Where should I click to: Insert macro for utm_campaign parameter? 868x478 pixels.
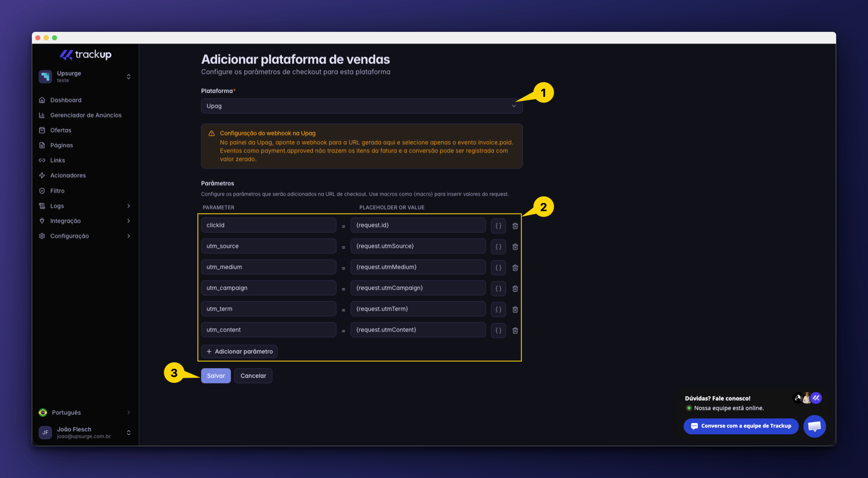coord(498,288)
